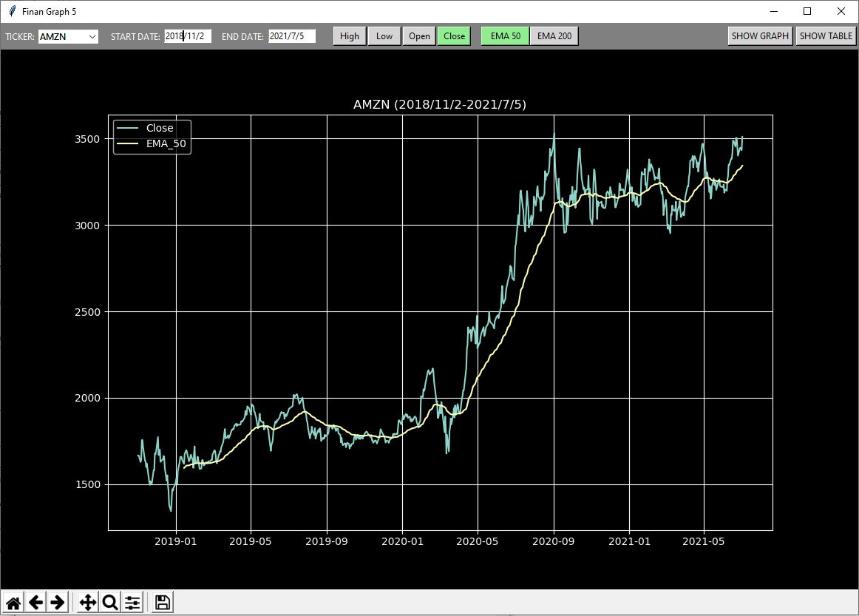This screenshot has width=859, height=616.
Task: Click the 3500 y-axis label
Action: coord(87,139)
